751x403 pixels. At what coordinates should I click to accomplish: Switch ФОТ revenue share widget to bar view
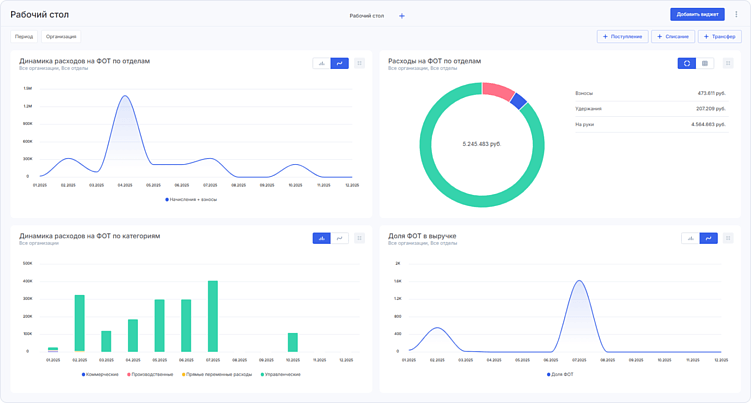[x=690, y=238]
